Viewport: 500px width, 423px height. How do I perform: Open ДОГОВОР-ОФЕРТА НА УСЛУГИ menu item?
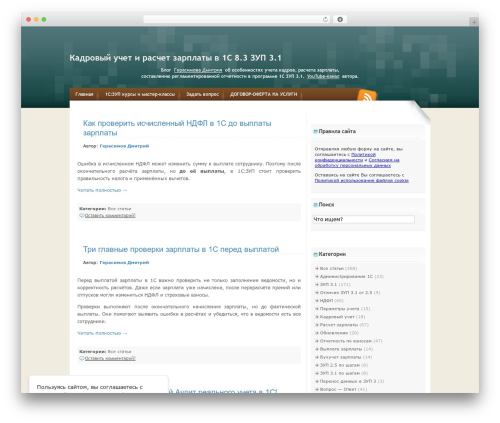tap(263, 94)
